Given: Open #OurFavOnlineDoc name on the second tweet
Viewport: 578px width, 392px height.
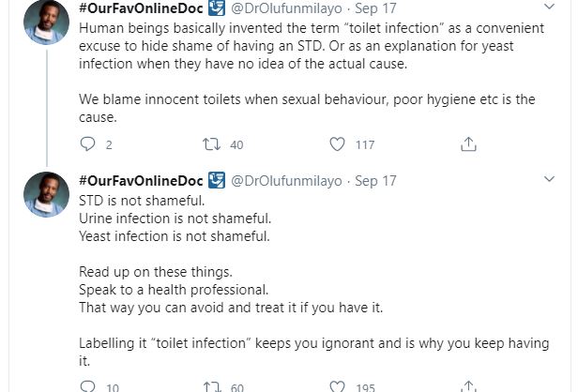Looking at the screenshot, I should [139, 179].
